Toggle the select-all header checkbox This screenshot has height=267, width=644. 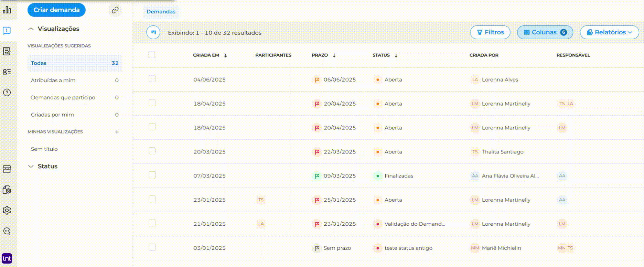151,54
